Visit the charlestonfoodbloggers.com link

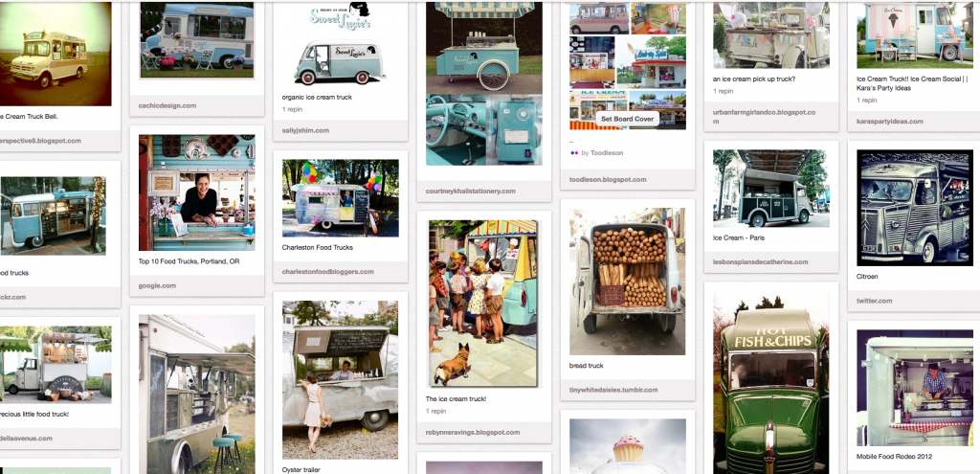[x=328, y=271]
